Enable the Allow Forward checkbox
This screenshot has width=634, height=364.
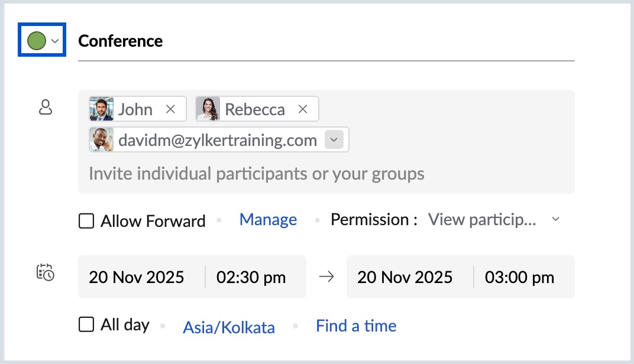point(86,221)
